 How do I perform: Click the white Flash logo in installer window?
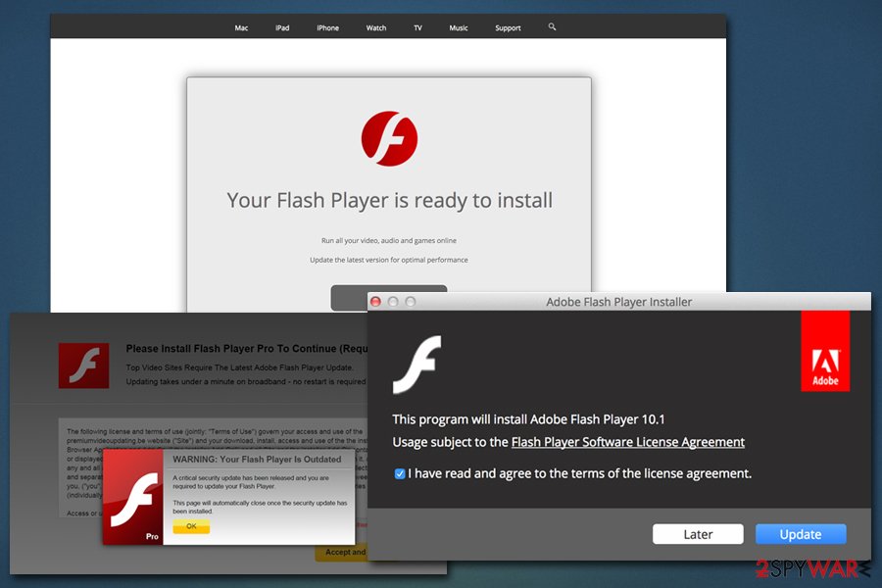[416, 364]
